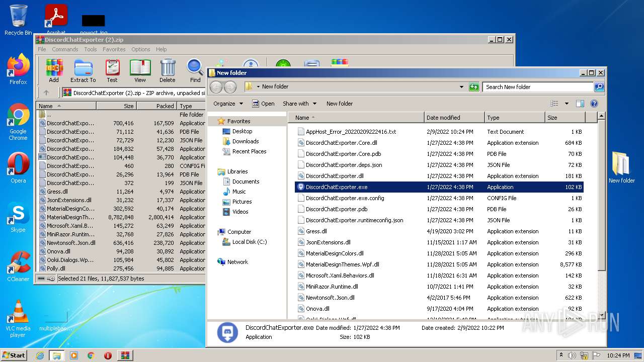644x362 pixels.
Task: Select DiscordChatExporter.exe.config file
Action: (439, 198)
